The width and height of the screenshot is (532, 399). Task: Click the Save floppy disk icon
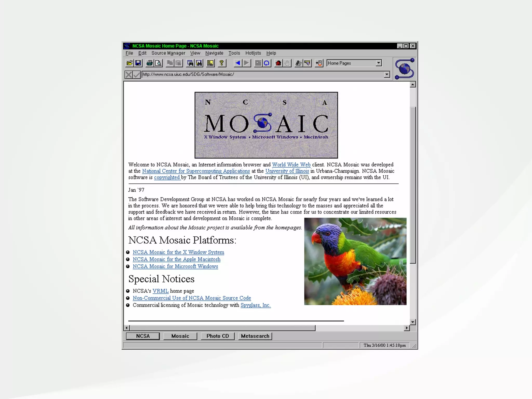pos(138,63)
